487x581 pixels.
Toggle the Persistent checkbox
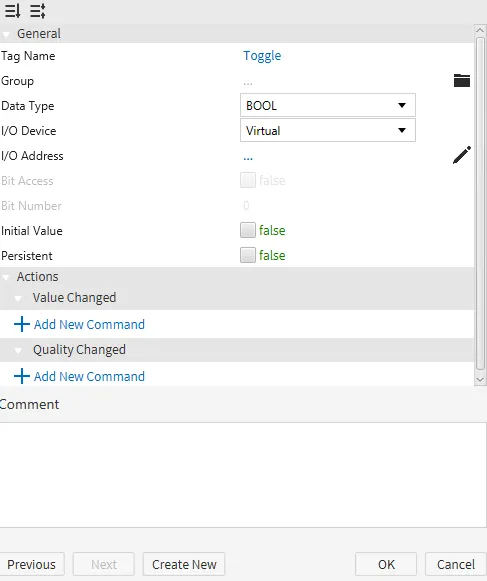pyautogui.click(x=248, y=255)
